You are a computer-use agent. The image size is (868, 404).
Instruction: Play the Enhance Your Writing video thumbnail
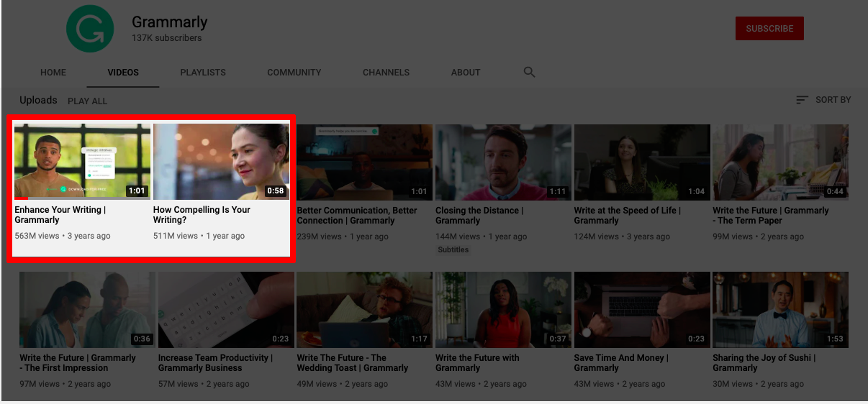[83, 161]
